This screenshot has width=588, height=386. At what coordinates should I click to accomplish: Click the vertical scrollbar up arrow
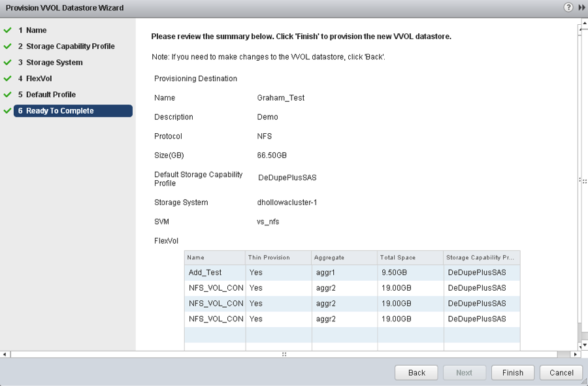click(584, 23)
